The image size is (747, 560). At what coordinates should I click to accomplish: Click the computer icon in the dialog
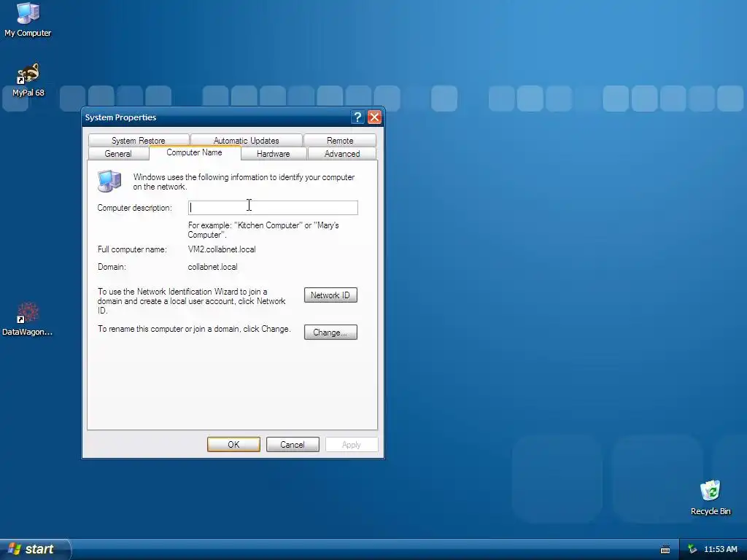[x=109, y=181]
